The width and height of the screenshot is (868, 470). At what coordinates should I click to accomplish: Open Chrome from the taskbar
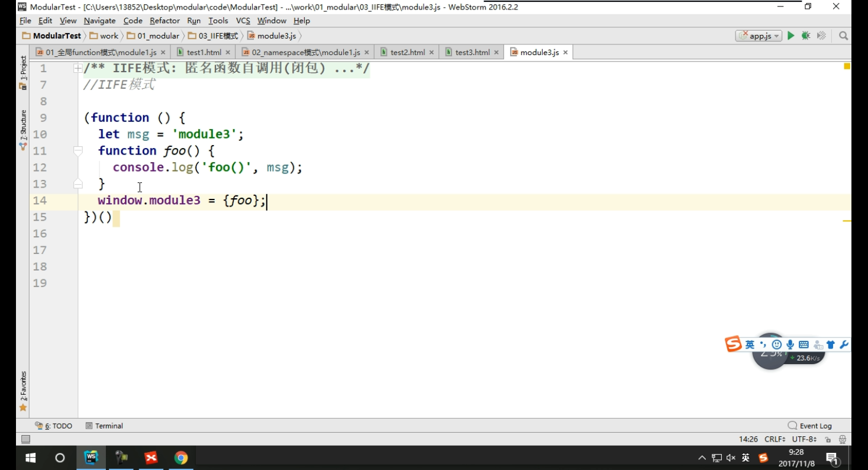pyautogui.click(x=181, y=458)
